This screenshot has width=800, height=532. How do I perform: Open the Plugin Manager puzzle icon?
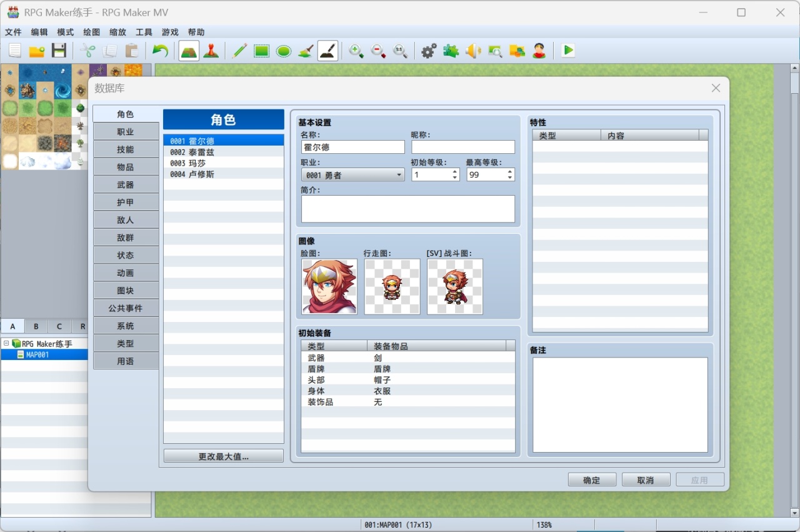pos(451,51)
